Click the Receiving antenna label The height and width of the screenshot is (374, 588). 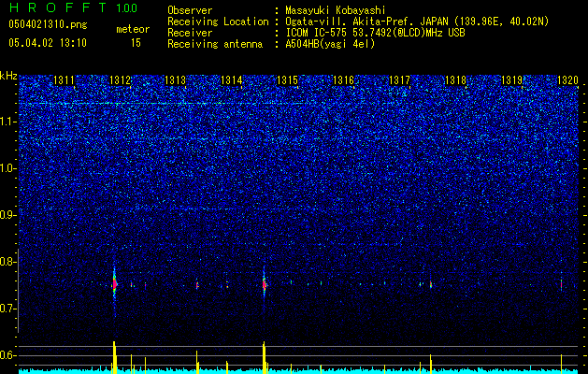tap(215, 44)
